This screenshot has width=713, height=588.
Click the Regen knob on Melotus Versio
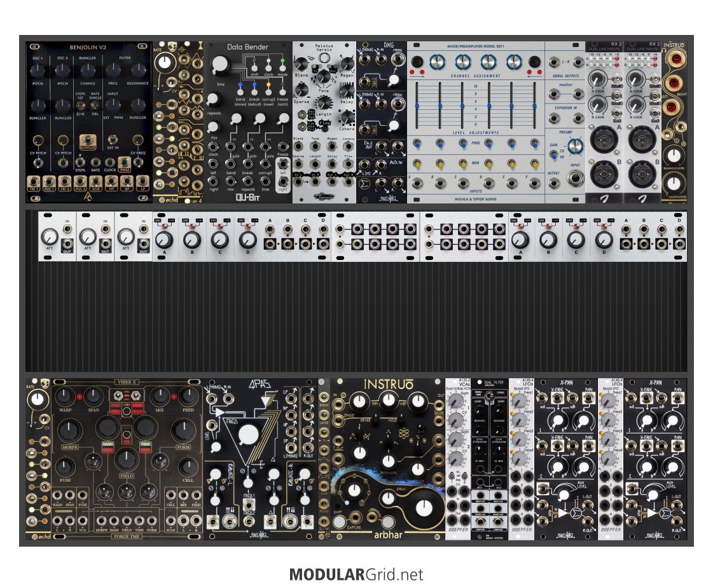point(347,64)
